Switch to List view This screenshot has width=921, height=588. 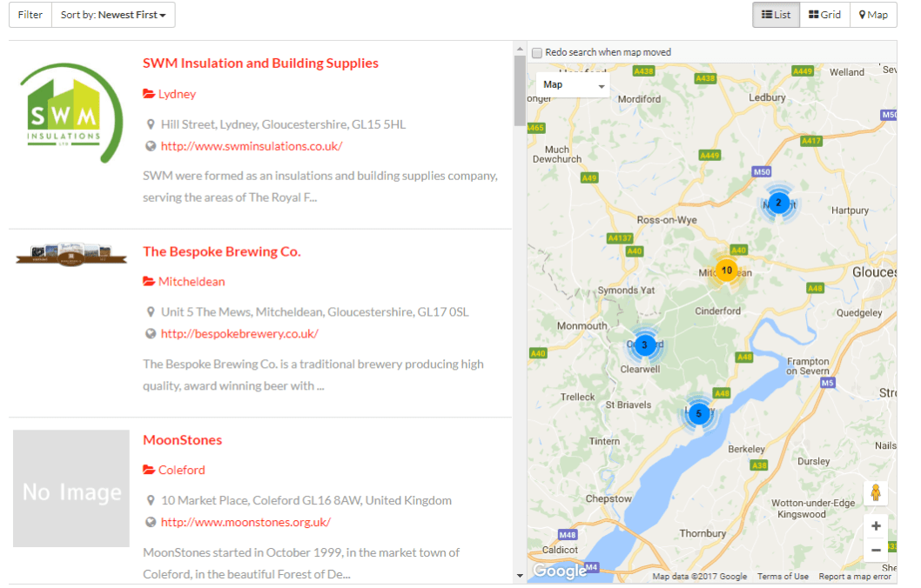[x=776, y=15]
